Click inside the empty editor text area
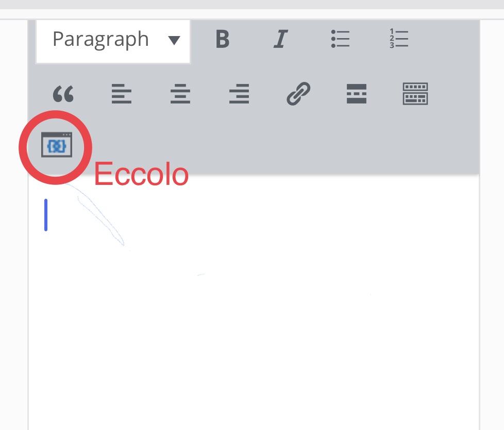 254,302
